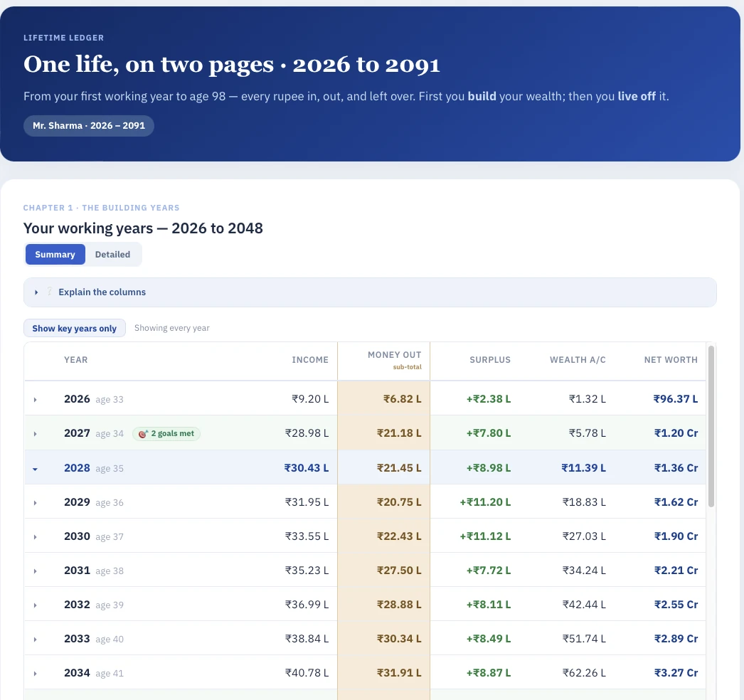Click the 2032 year label
Viewport: 744px width, 700px height.
77,605
